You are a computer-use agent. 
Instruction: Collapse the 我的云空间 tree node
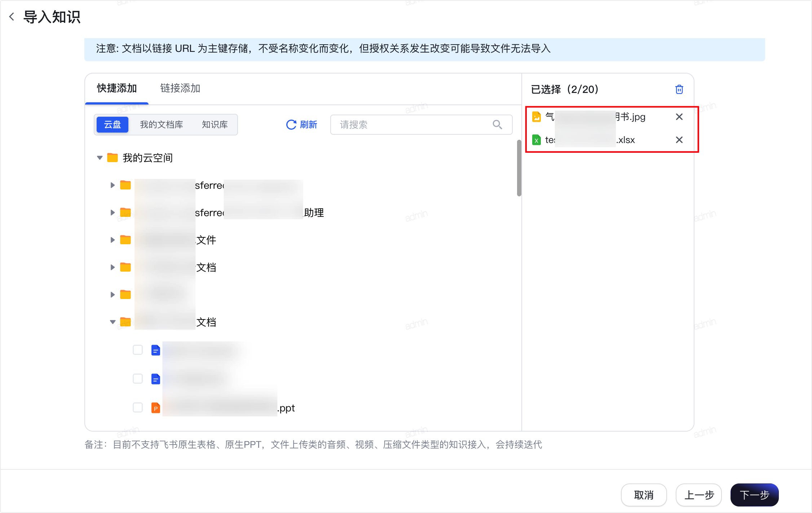[100, 158]
